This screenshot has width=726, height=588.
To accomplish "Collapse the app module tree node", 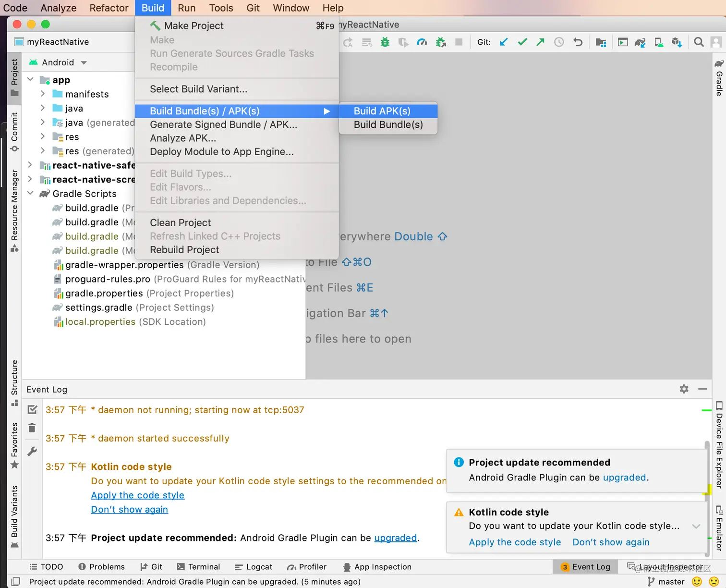I will (x=31, y=79).
